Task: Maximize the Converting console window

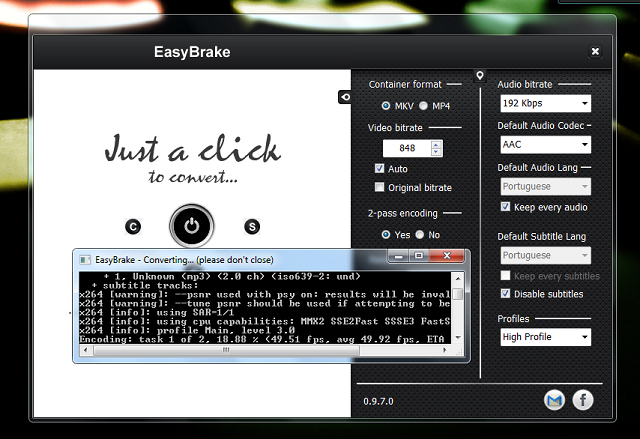Action: tap(419, 256)
